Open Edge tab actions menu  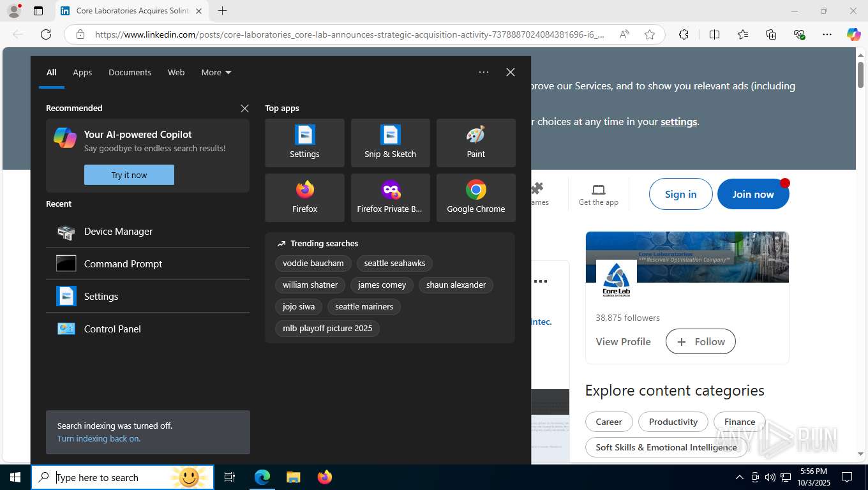38,11
